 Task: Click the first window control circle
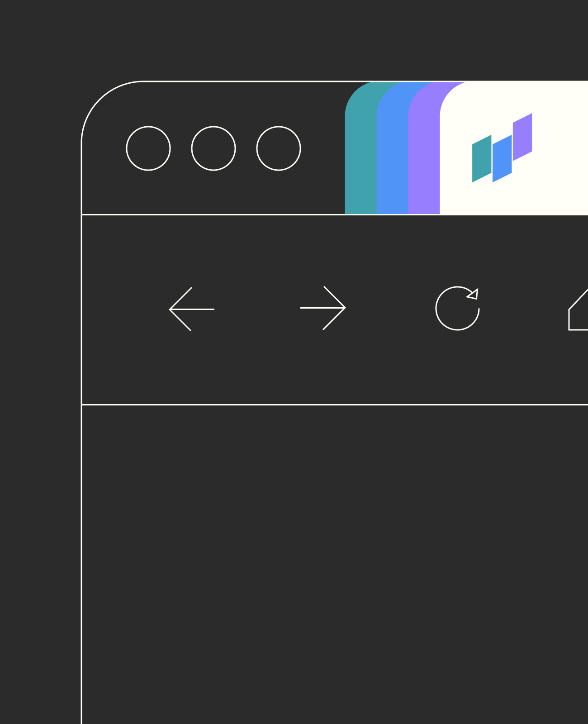coord(148,148)
